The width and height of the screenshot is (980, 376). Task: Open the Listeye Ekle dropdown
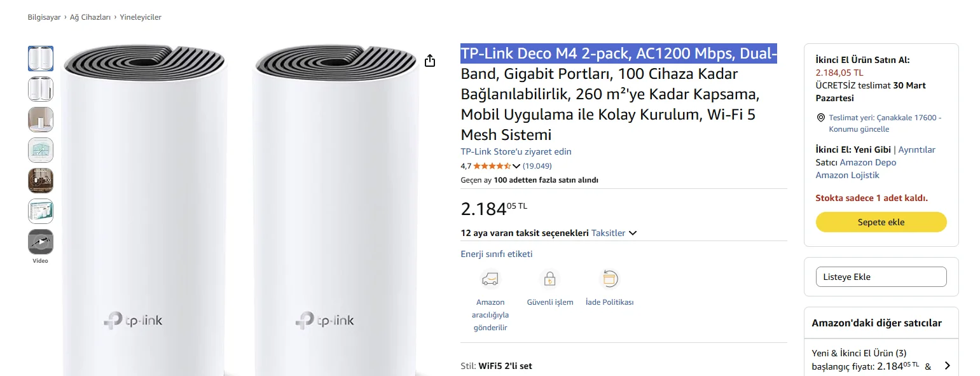(881, 277)
